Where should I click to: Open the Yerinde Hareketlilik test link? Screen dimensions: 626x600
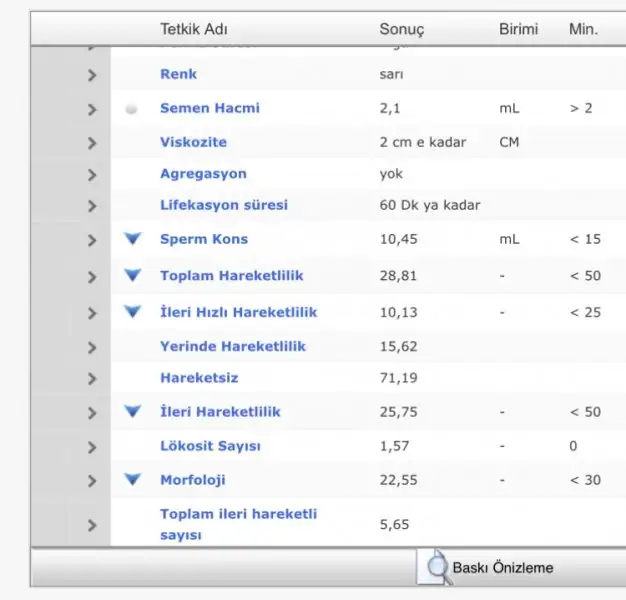pyautogui.click(x=233, y=346)
